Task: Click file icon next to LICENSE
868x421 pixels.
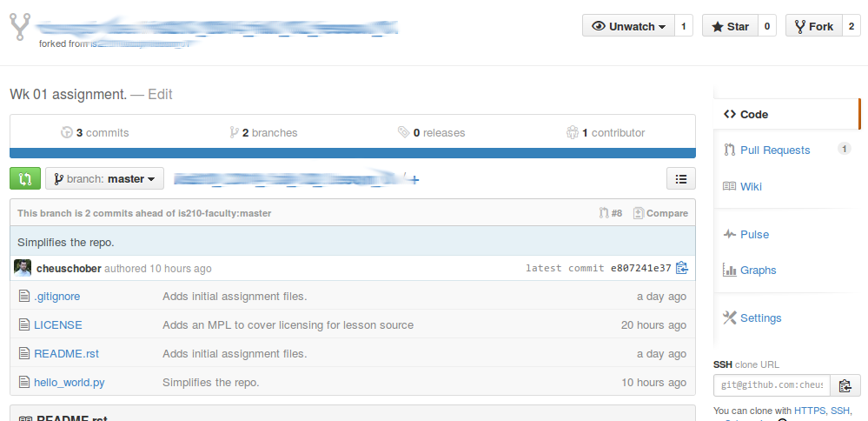Action: pyautogui.click(x=23, y=324)
